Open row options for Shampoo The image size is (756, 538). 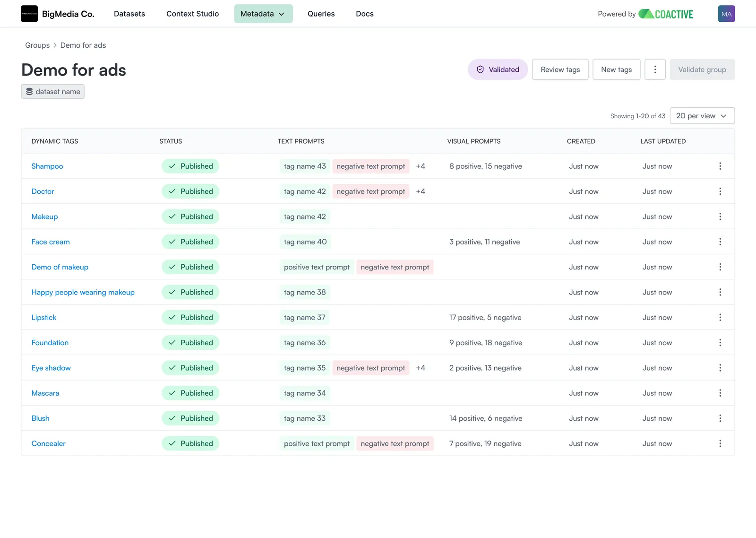(720, 166)
